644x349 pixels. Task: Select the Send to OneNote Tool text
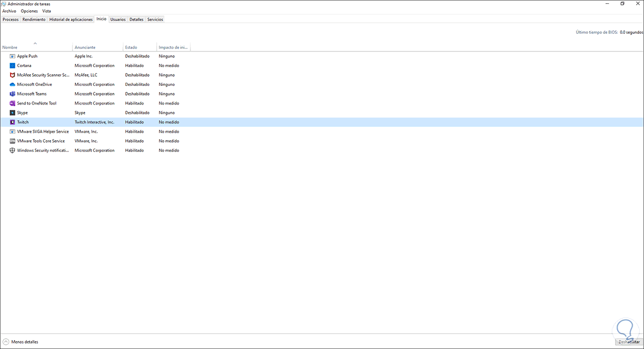[x=36, y=103]
